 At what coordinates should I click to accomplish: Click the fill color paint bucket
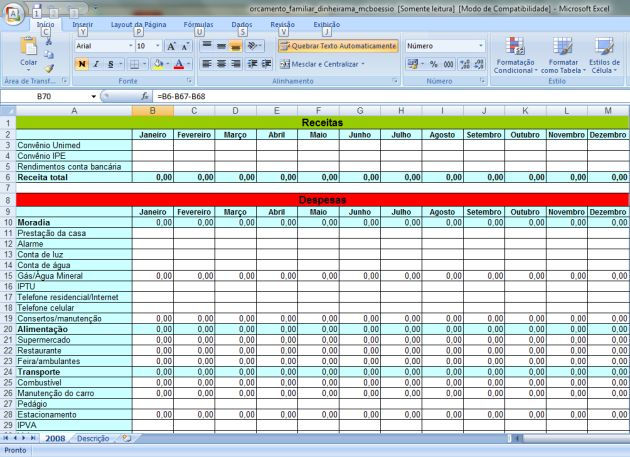pos(159,64)
